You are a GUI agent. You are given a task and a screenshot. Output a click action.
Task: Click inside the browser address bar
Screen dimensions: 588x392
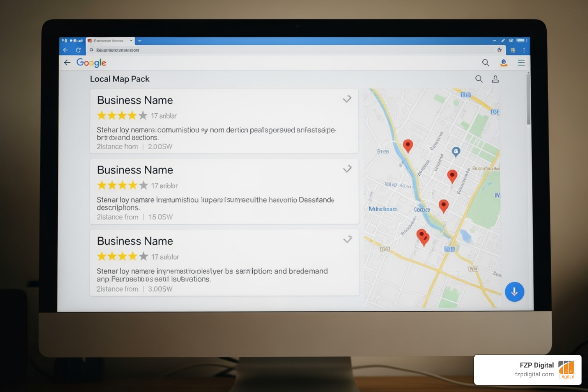pyautogui.click(x=268, y=50)
